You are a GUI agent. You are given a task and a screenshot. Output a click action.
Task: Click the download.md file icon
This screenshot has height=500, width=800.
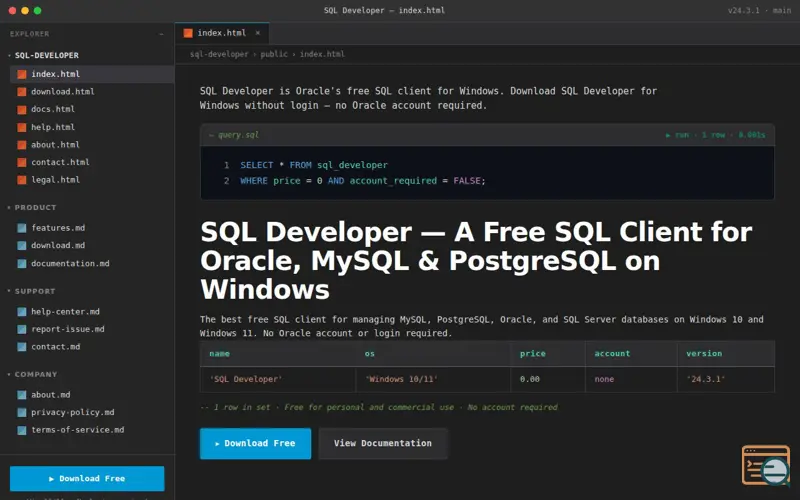[22, 245]
